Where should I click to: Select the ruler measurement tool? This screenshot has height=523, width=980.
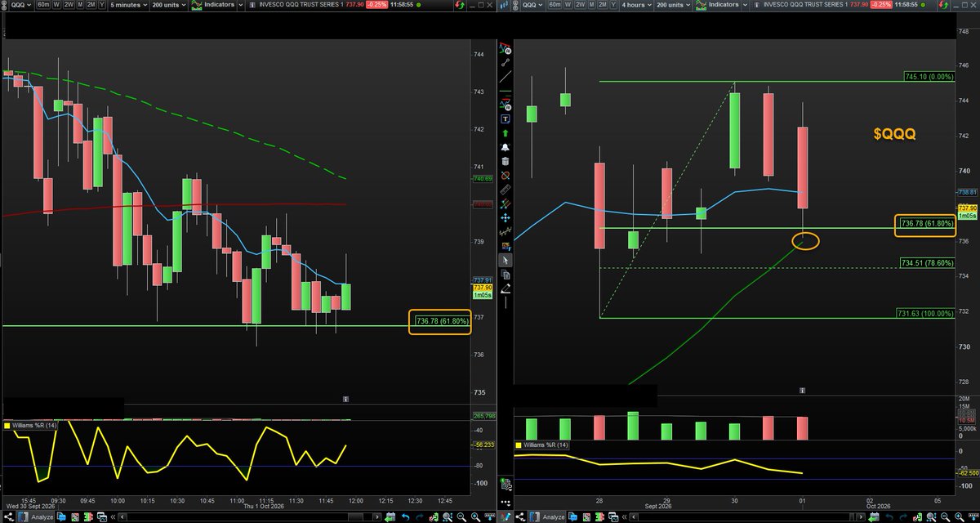tap(506, 190)
